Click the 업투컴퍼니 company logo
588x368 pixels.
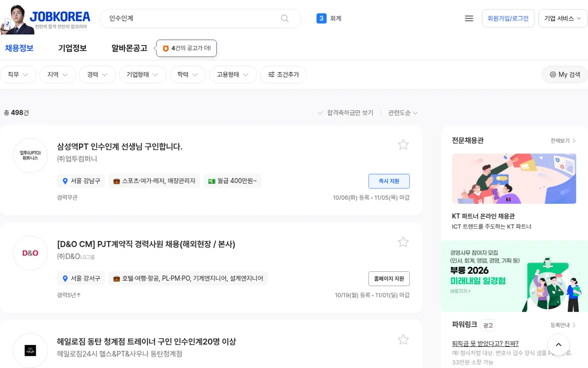[30, 156]
